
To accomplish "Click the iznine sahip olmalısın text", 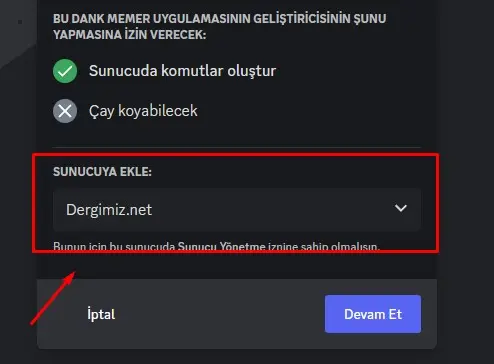I will (x=324, y=247).
